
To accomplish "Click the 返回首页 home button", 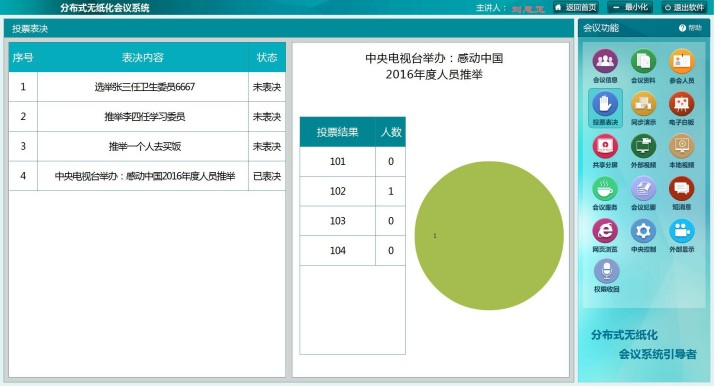I will (x=576, y=7).
